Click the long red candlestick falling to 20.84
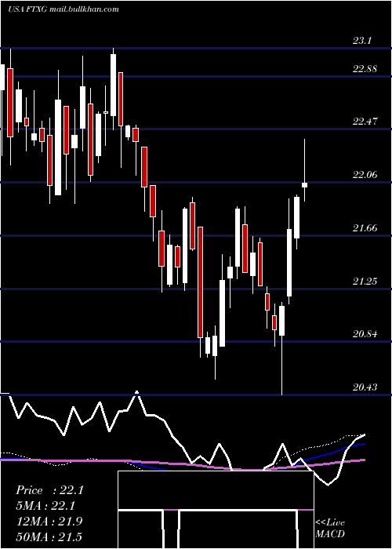Screen dimensions: 392x549 coord(200,282)
